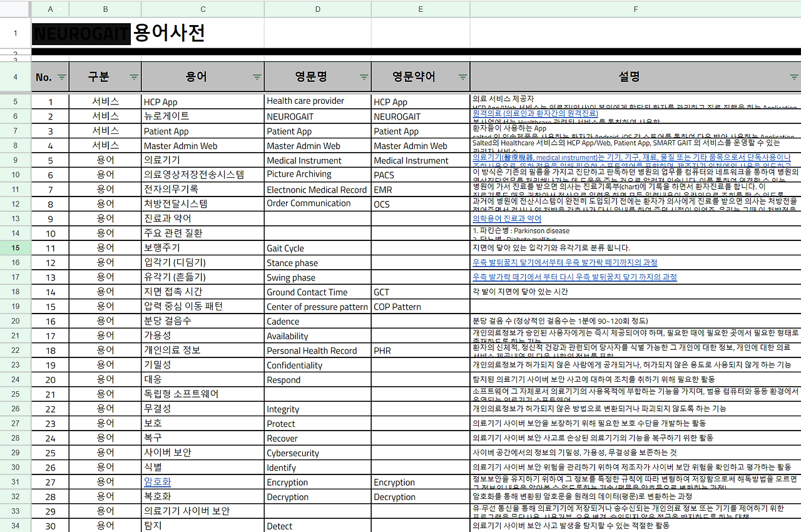The image size is (801, 532).
Task: Open the filter dropdown in the No. header
Action: click(x=62, y=77)
